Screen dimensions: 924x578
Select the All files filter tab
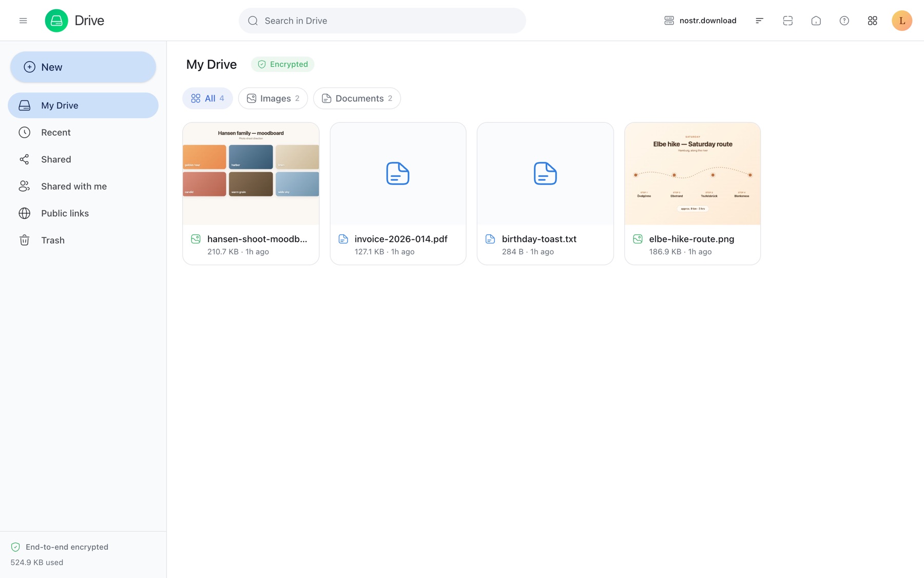coord(207,98)
